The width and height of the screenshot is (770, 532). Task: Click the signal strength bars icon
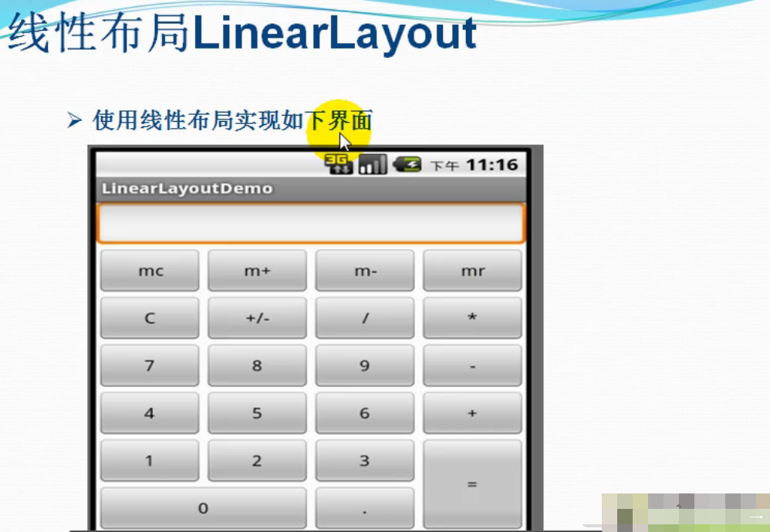373,164
